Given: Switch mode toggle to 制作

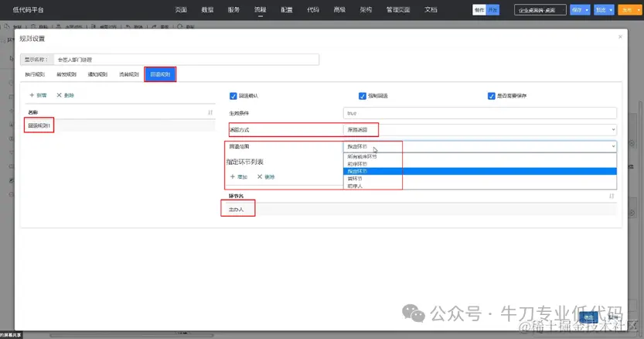Looking at the screenshot, I should pyautogui.click(x=479, y=10).
